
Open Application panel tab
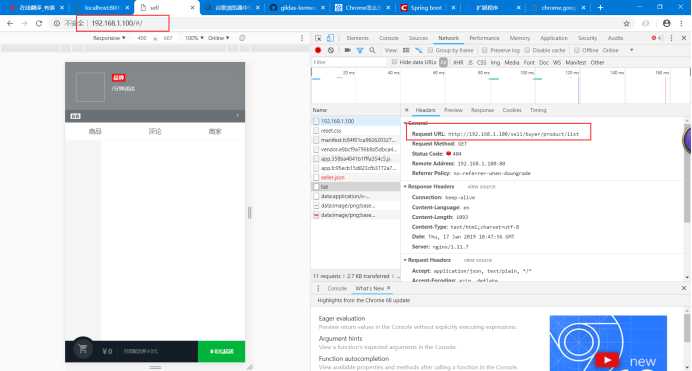(553, 38)
